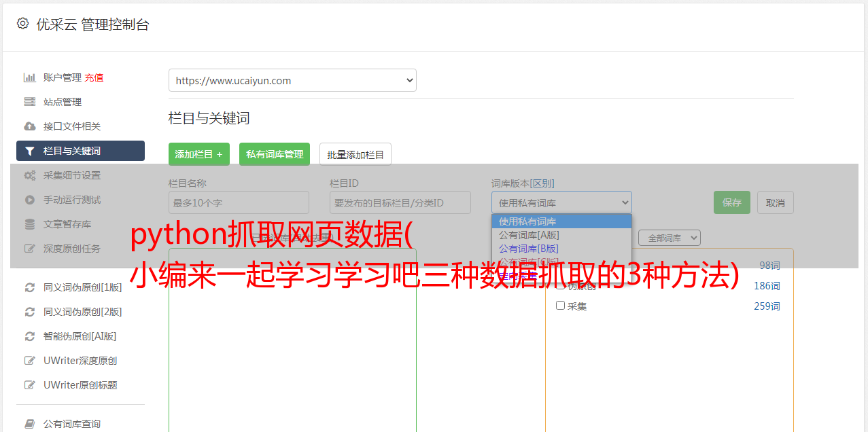
Task: Click the 259词 count next to 采集
Action: [x=767, y=306]
